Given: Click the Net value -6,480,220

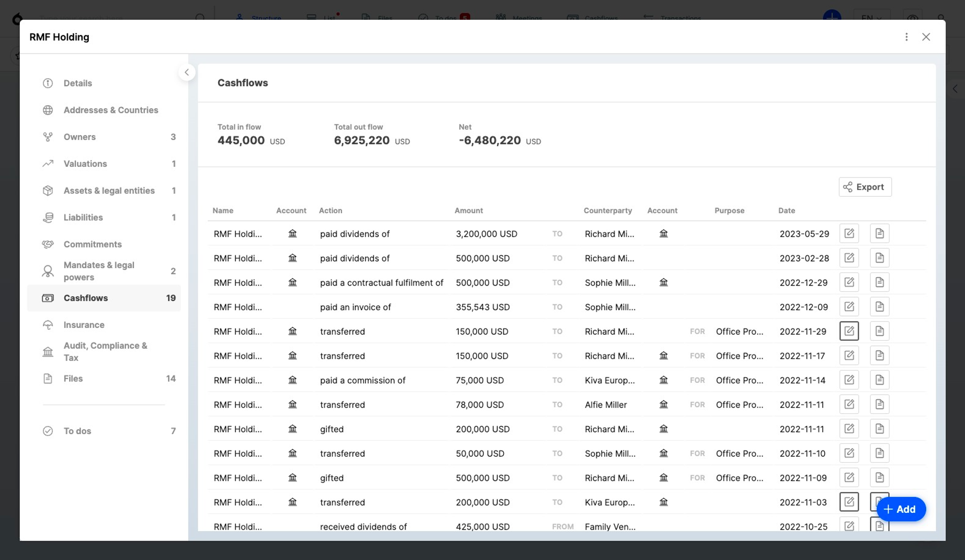Looking at the screenshot, I should click(x=490, y=140).
